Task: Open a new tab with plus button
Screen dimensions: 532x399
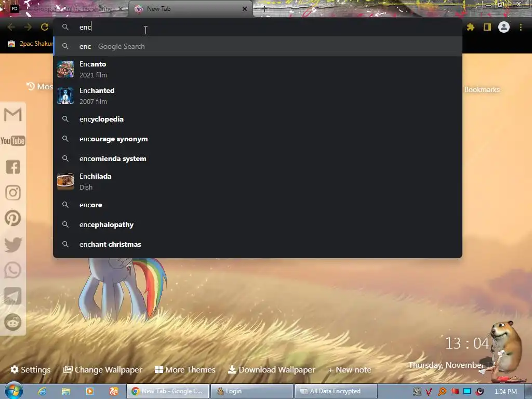Action: [x=264, y=9]
